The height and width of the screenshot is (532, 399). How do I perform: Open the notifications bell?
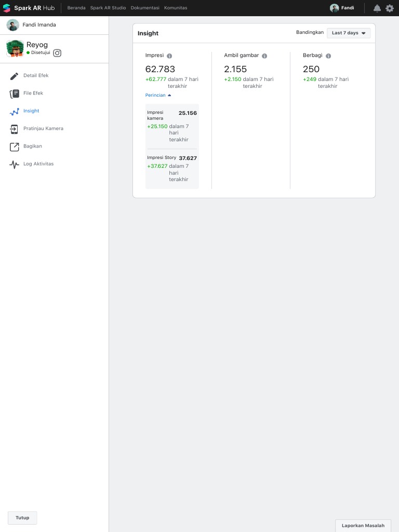(x=377, y=8)
